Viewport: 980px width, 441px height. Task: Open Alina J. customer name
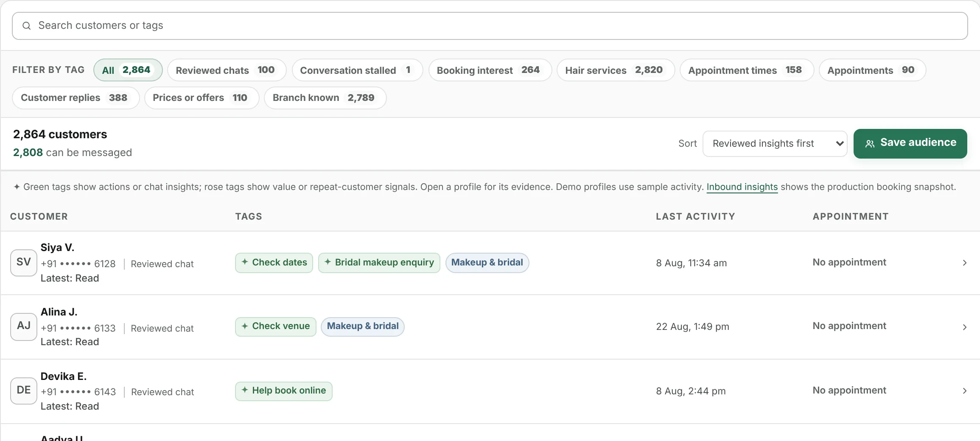[x=59, y=312]
